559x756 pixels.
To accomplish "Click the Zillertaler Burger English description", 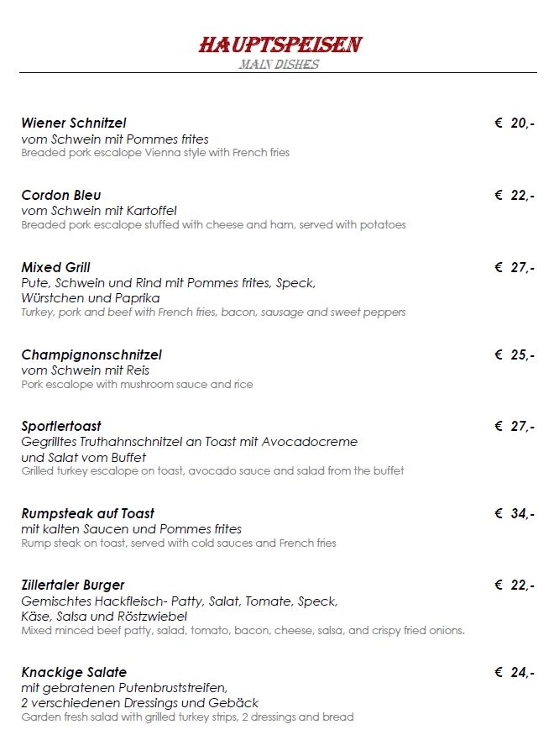I will (x=243, y=631).
